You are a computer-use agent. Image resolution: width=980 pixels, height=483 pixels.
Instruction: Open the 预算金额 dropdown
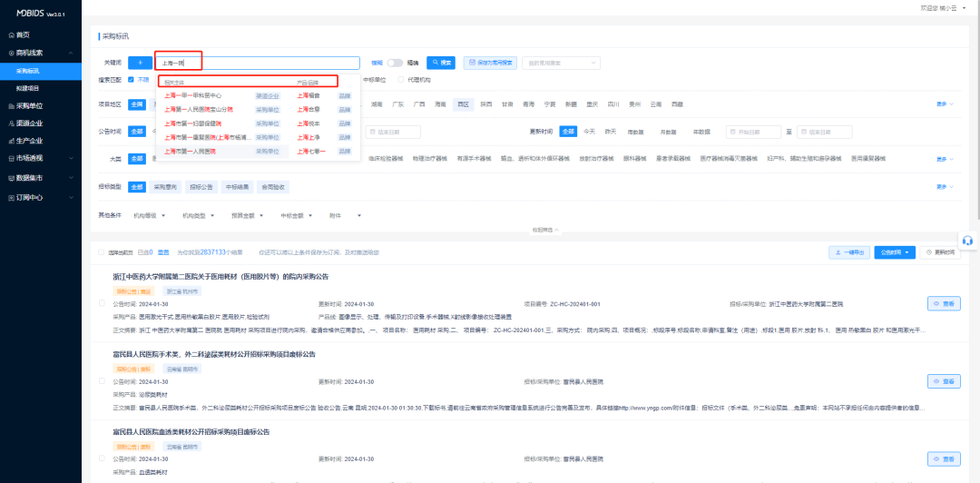click(247, 215)
